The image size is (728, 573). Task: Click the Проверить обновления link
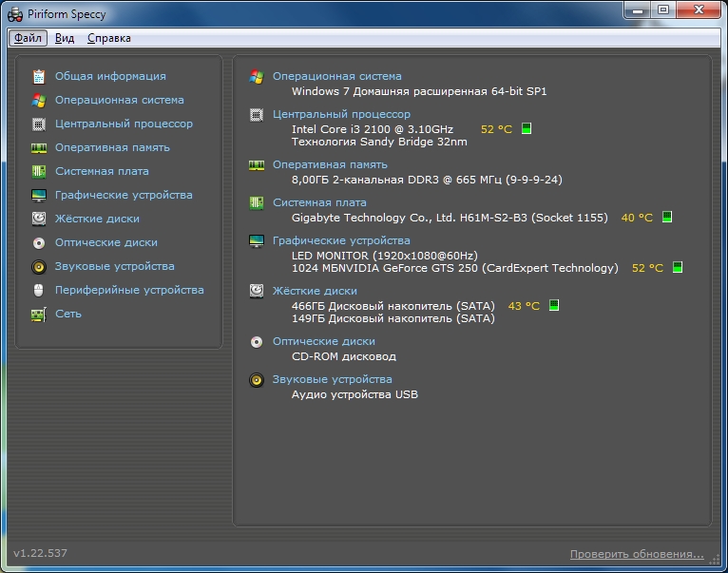tap(637, 554)
